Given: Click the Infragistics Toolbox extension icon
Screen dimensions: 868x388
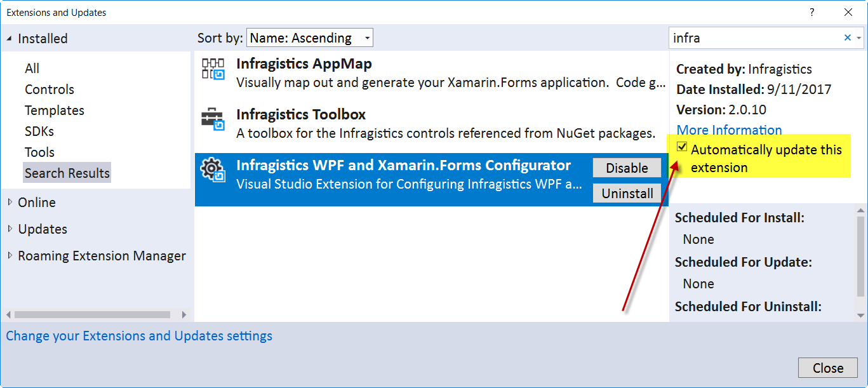Looking at the screenshot, I should click(x=213, y=119).
